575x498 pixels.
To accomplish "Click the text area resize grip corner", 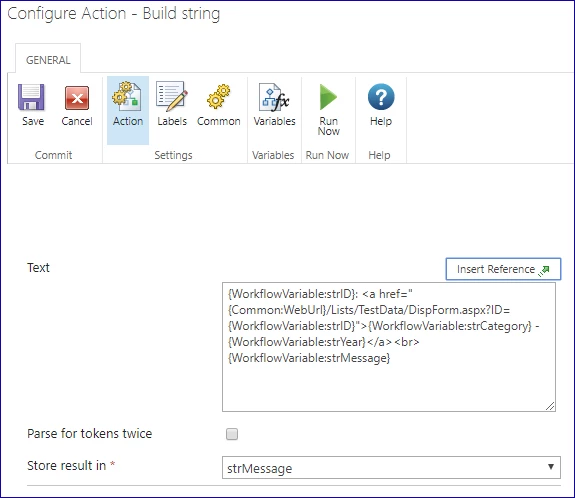I will tap(550, 406).
